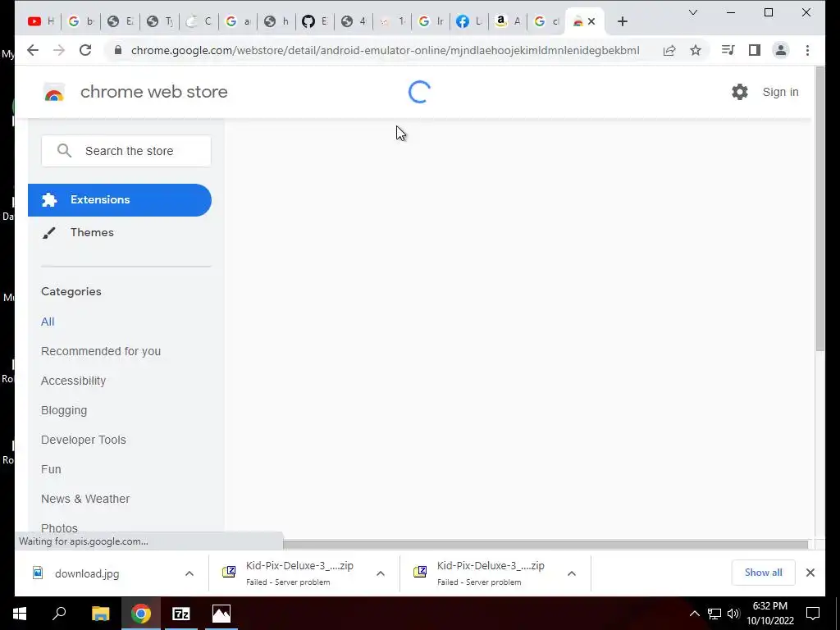
Task: Go back to previous page
Action: (x=33, y=50)
